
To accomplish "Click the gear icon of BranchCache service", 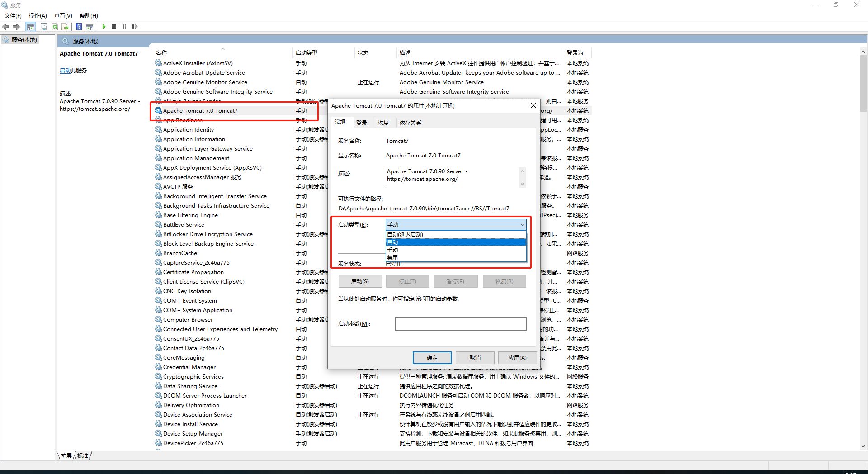I will [158, 253].
